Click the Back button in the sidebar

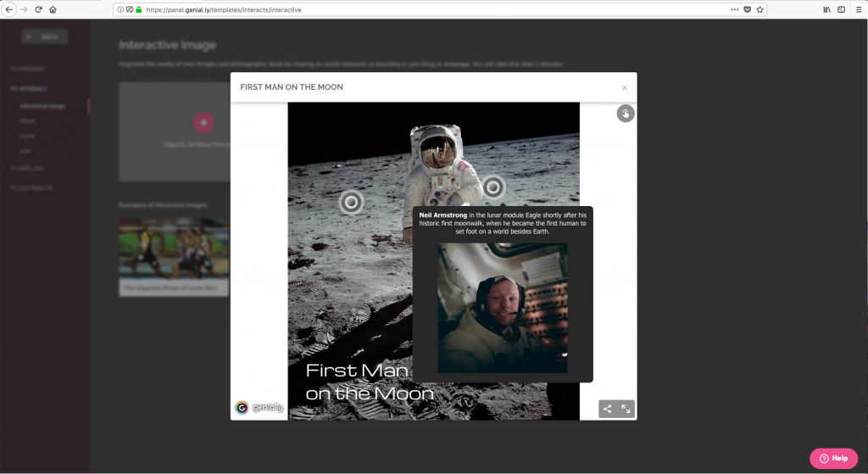click(x=45, y=36)
